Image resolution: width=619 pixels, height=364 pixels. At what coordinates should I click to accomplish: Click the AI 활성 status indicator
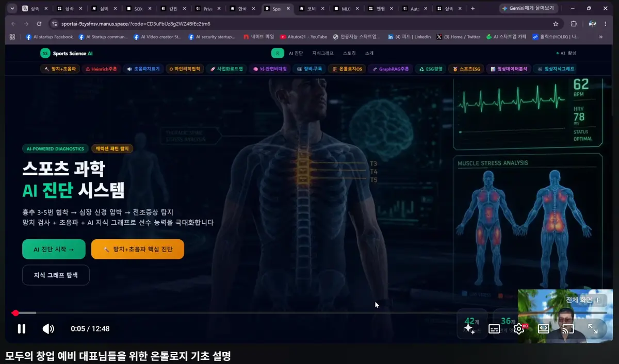566,53
